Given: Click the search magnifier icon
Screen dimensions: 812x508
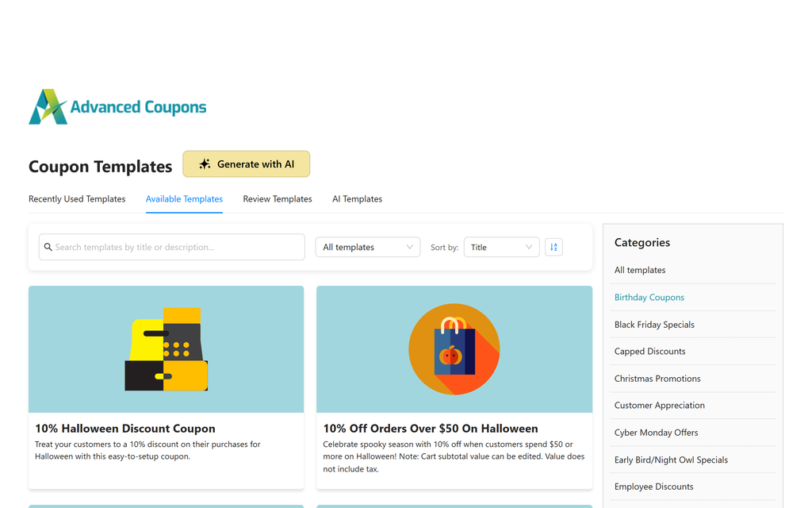Looking at the screenshot, I should 48,248.
